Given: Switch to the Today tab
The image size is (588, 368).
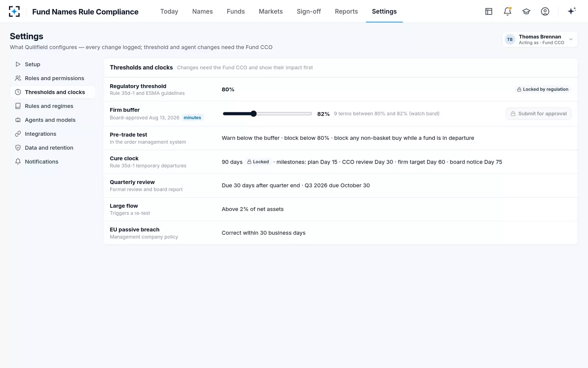Looking at the screenshot, I should (169, 11).
